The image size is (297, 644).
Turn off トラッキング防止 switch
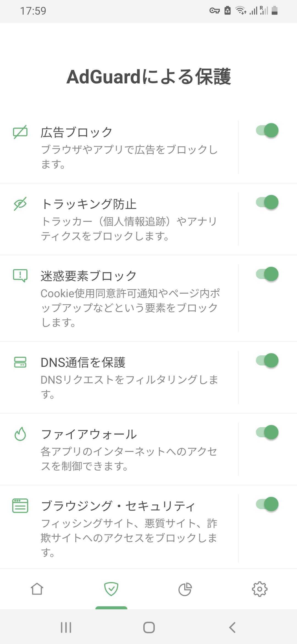(267, 202)
